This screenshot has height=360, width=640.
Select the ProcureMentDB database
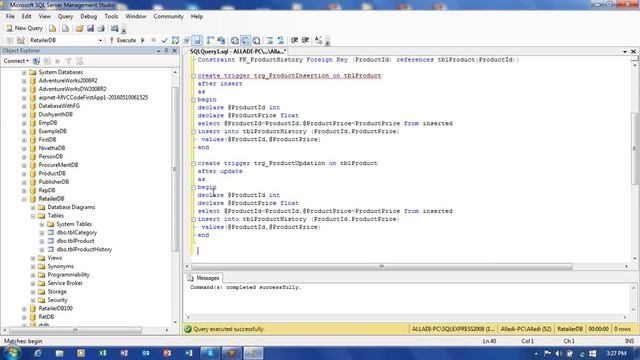(58, 165)
